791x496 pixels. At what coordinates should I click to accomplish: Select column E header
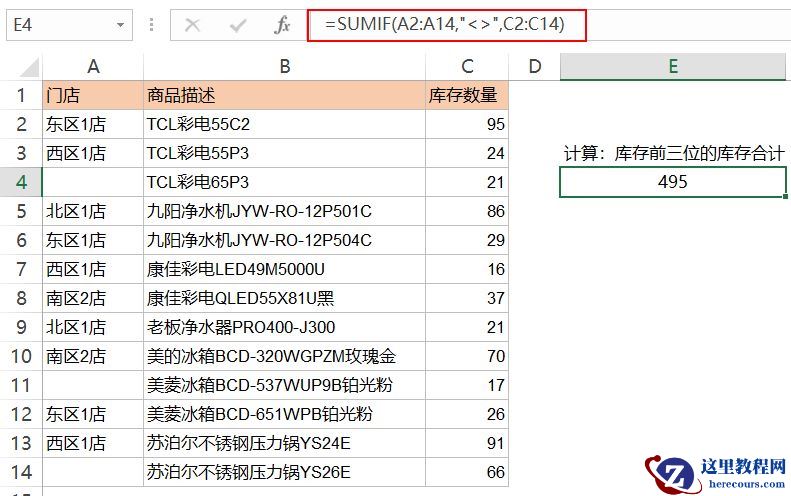point(673,66)
